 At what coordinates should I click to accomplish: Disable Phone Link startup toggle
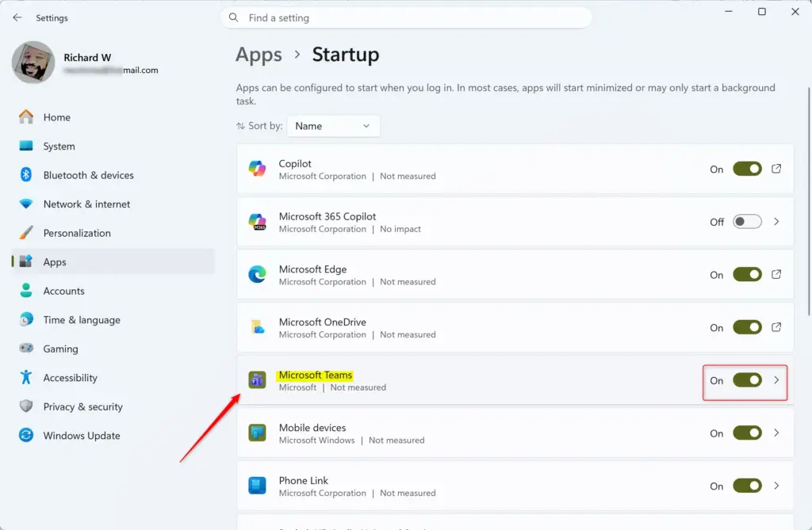click(x=747, y=486)
